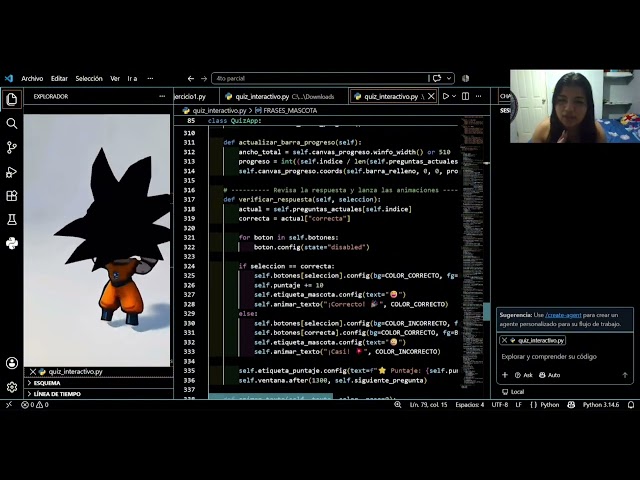Screen dimensions: 640x480
Task: Toggle the layout icon beside search box
Action: click(x=465, y=78)
